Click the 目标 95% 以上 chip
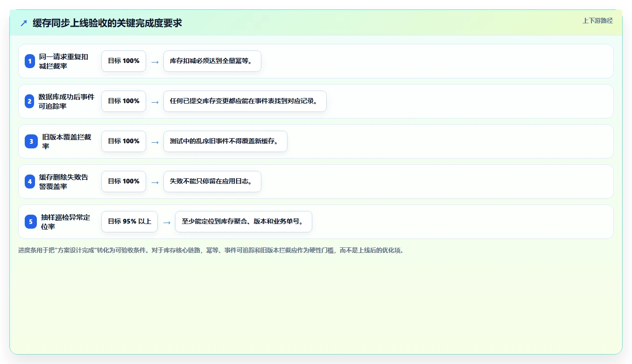This screenshot has width=632, height=364. click(129, 222)
